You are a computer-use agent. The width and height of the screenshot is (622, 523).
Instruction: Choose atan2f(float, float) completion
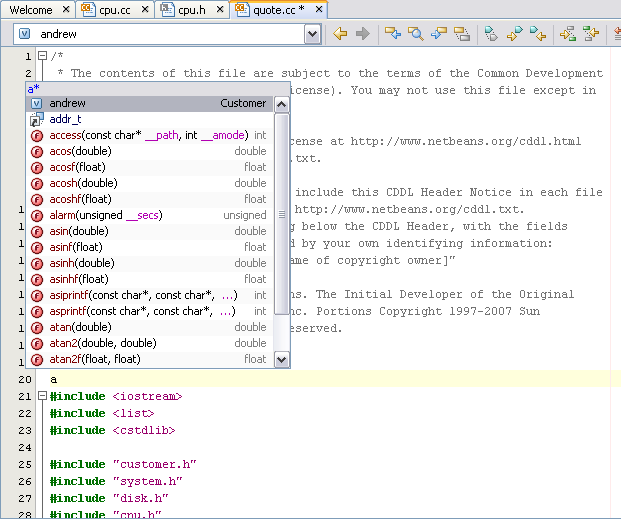[x=150, y=359]
